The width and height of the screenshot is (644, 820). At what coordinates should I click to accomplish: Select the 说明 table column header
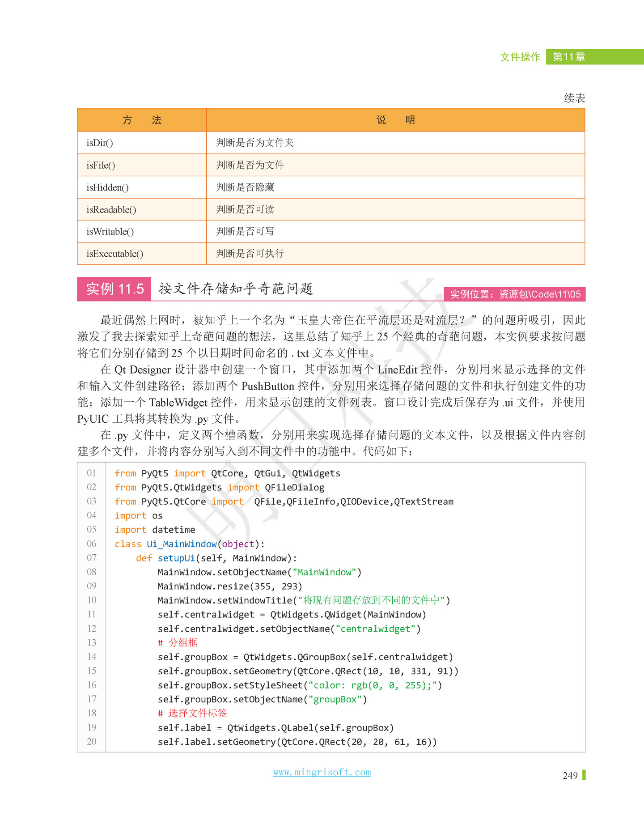(x=395, y=120)
